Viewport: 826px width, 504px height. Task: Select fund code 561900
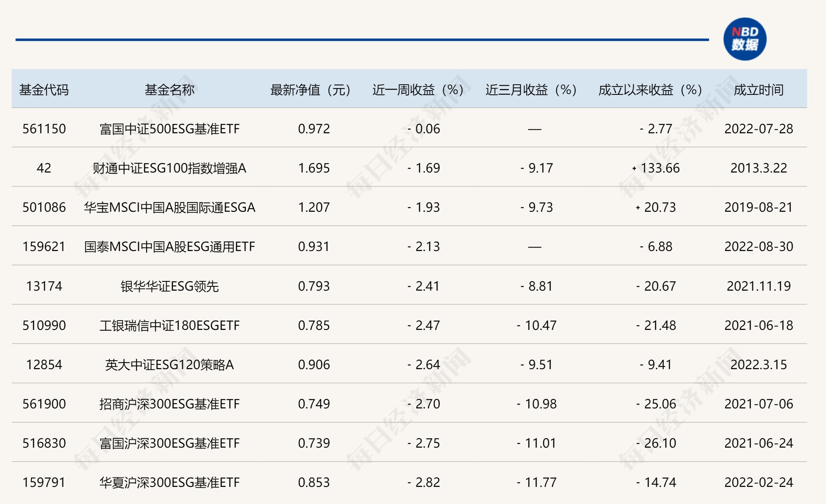tap(44, 404)
